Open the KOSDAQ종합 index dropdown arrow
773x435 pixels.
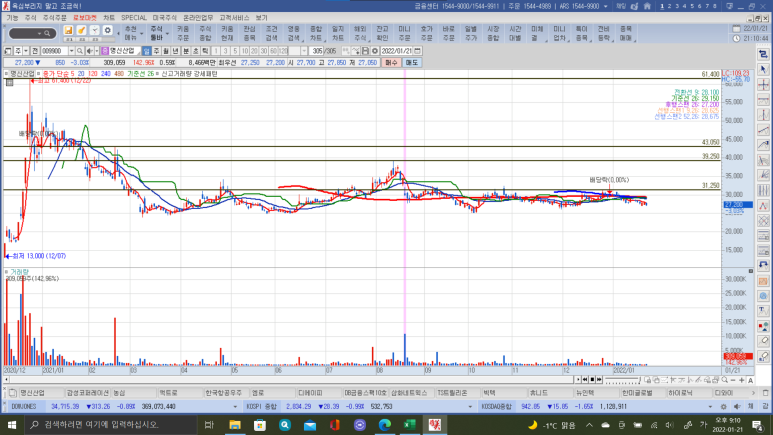click(x=710, y=407)
